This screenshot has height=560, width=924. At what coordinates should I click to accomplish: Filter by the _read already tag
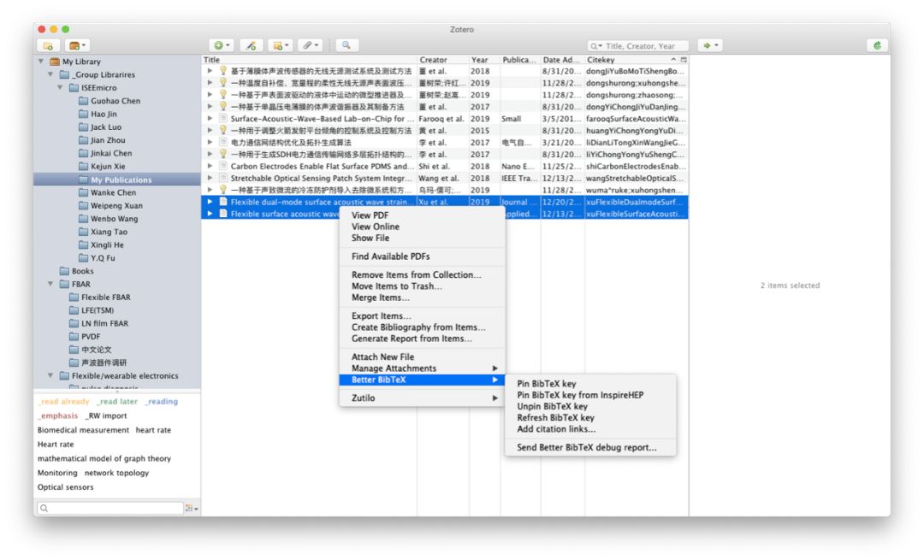63,402
